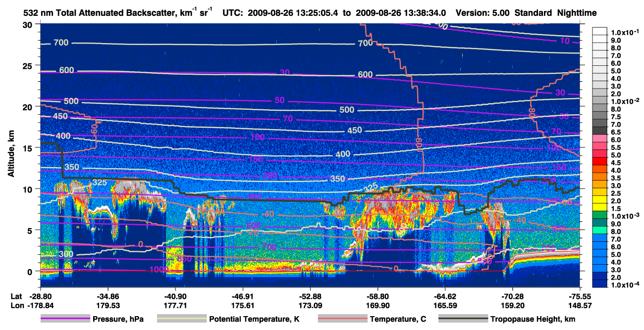Click the colorbar label '1.0x10-2'

(x=625, y=101)
